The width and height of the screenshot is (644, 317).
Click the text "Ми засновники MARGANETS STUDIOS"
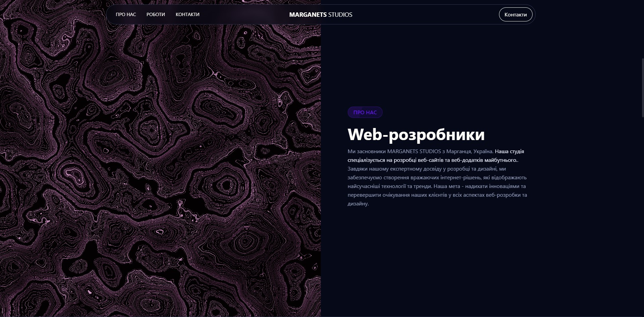[x=394, y=151]
